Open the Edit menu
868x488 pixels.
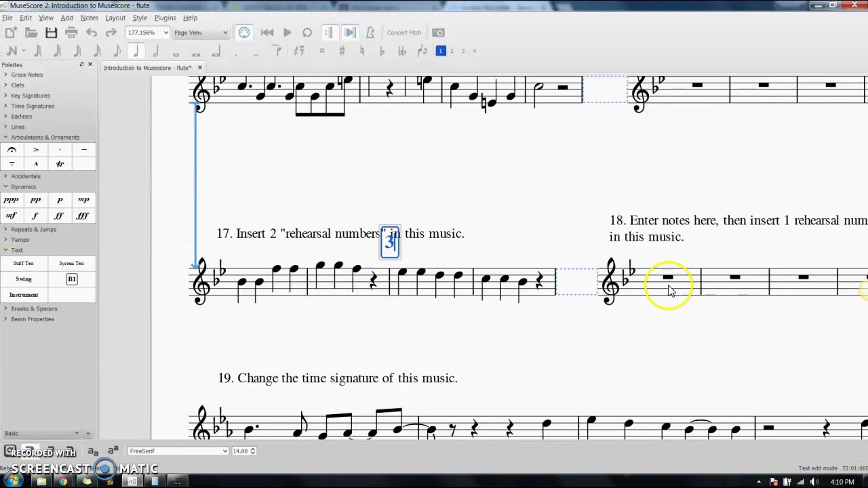26,18
